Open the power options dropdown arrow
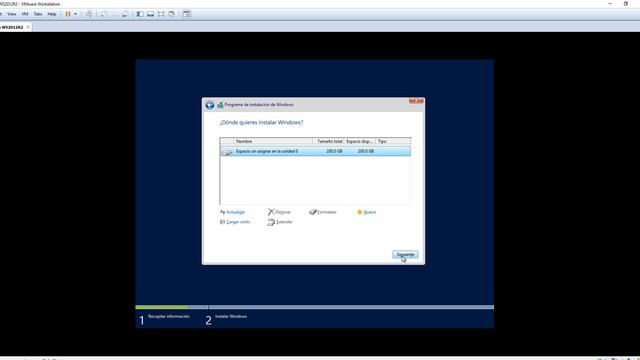This screenshot has width=640, height=360. tap(76, 14)
